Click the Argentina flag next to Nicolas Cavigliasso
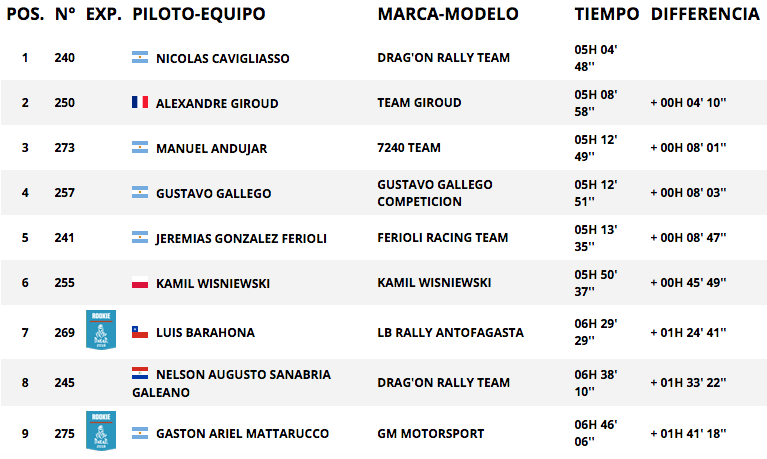The height and width of the screenshot is (459, 767). tap(140, 57)
